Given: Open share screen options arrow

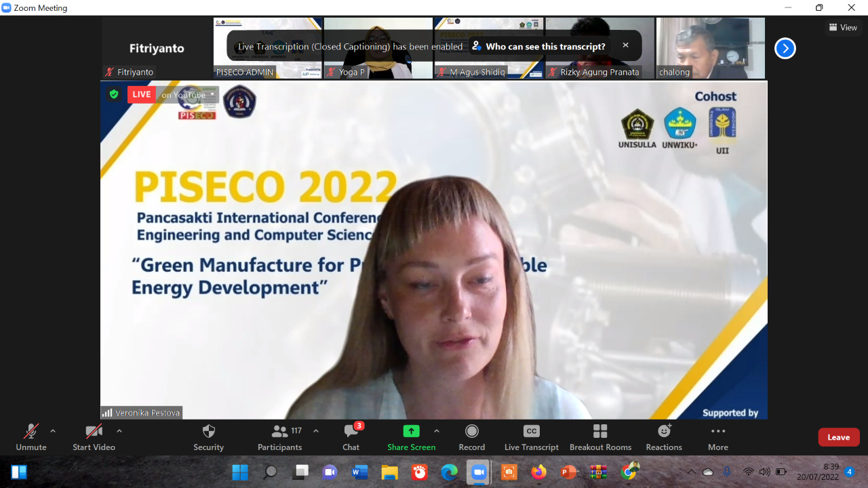Looking at the screenshot, I should pyautogui.click(x=437, y=431).
